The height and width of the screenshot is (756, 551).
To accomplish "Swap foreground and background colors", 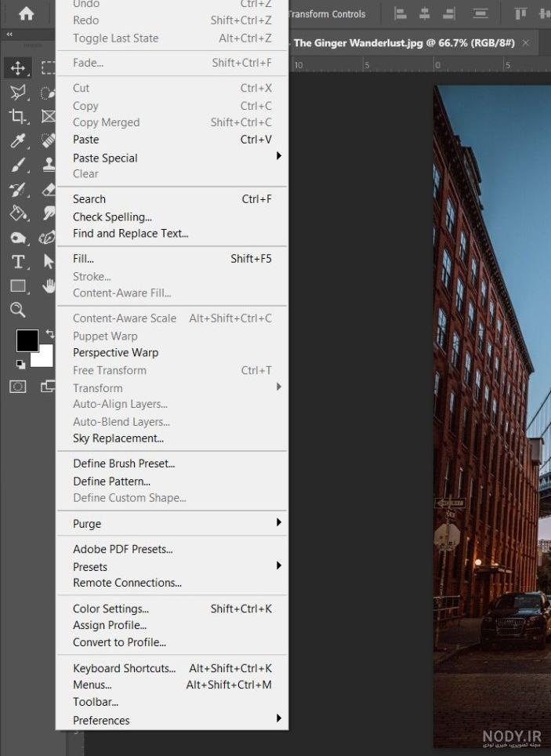I will click(x=50, y=333).
